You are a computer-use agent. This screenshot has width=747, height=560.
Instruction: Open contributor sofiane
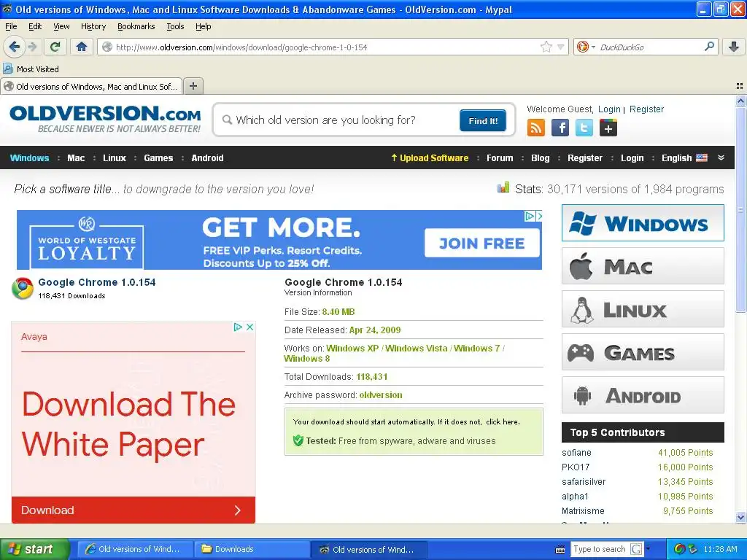[576, 452]
